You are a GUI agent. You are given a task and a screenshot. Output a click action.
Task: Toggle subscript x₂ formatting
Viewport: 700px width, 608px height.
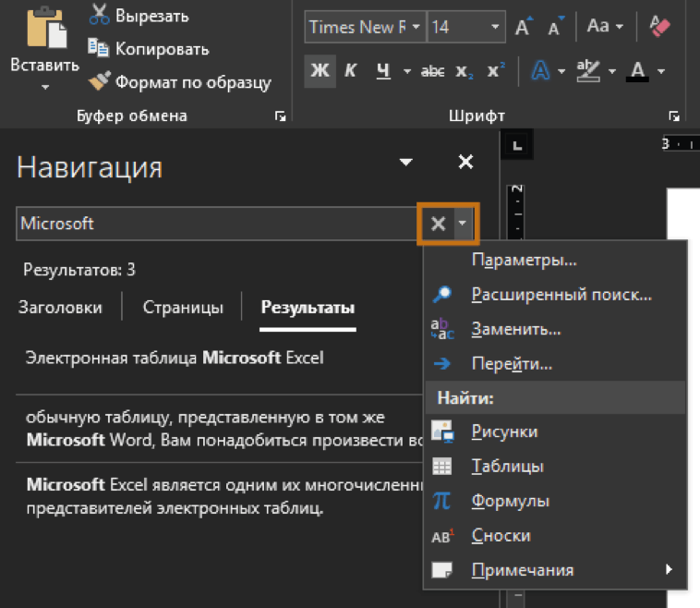465,71
